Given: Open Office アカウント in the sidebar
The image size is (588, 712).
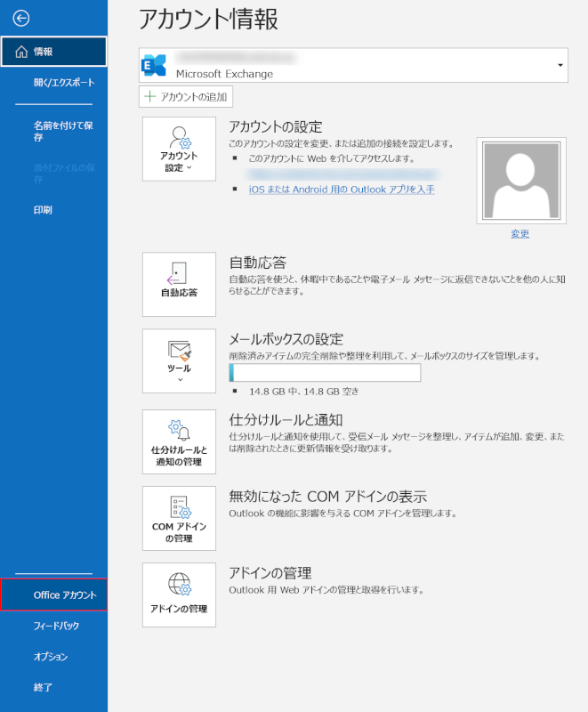Looking at the screenshot, I should coord(54,595).
